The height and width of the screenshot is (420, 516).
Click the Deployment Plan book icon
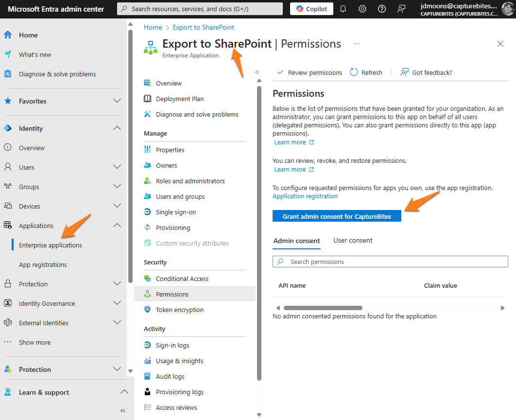point(147,99)
